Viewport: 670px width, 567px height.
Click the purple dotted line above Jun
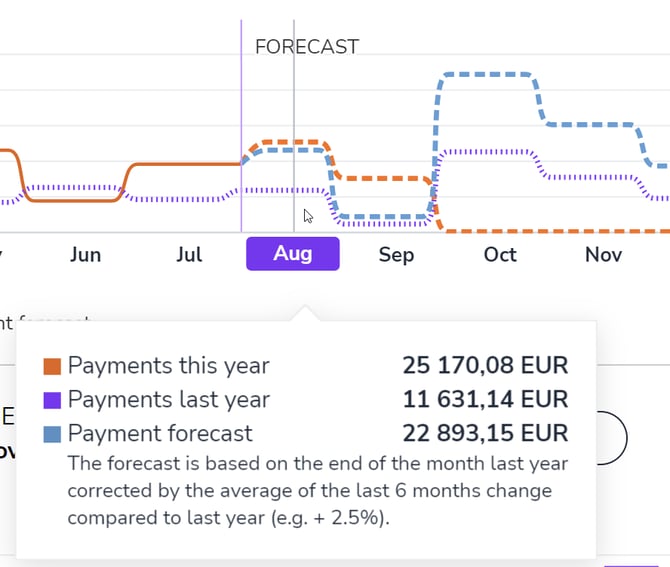click(75, 187)
